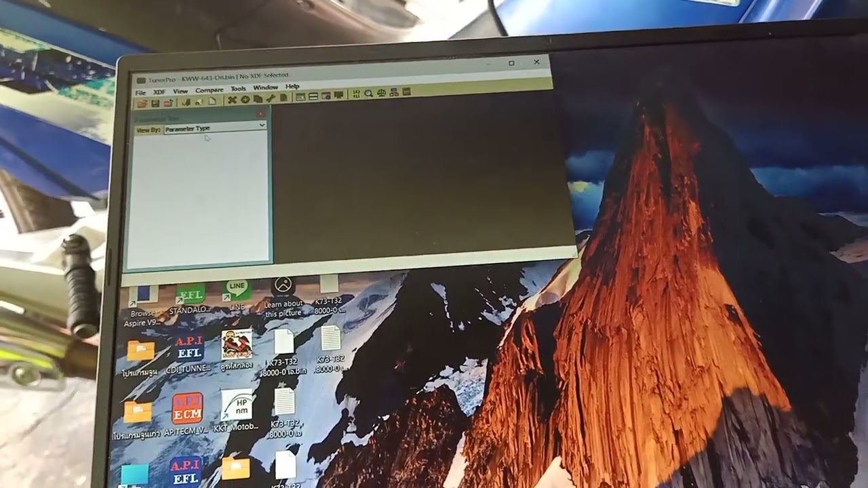Open the View menu
Viewport: 868px width, 488px height.
(180, 91)
